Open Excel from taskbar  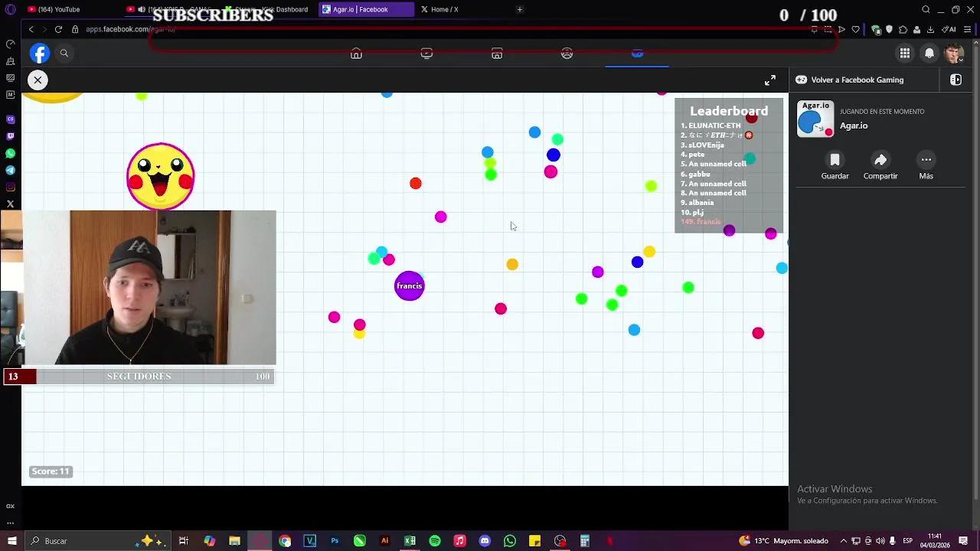pyautogui.click(x=410, y=541)
